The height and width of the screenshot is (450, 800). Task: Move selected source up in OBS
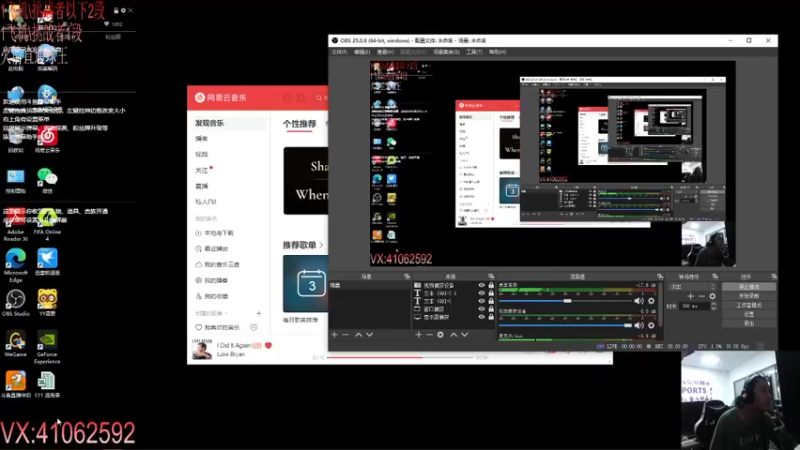click(x=454, y=335)
